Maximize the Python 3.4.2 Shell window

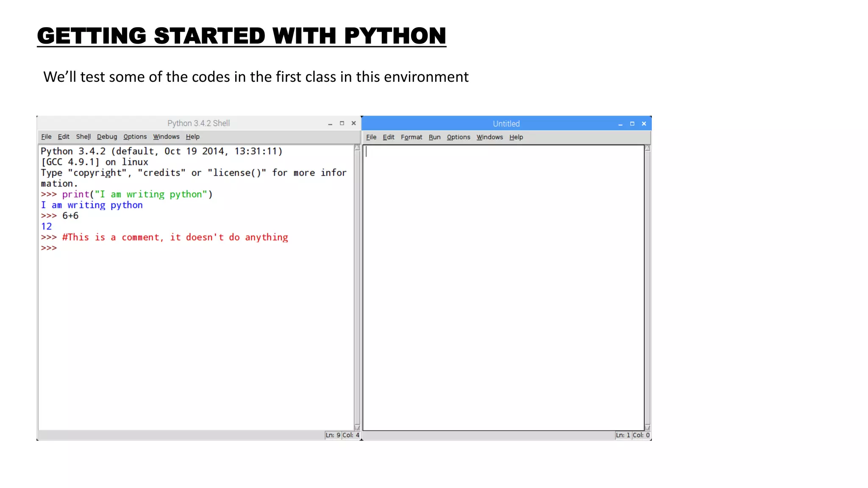[342, 123]
